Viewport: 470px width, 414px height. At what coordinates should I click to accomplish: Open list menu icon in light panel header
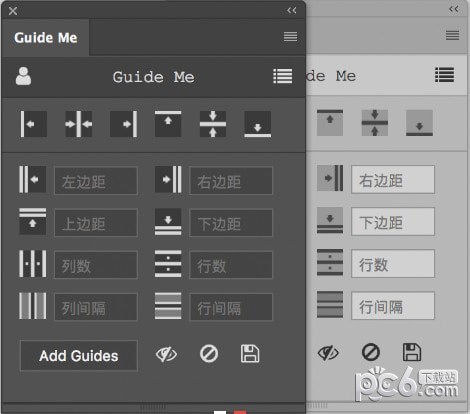[x=445, y=75]
